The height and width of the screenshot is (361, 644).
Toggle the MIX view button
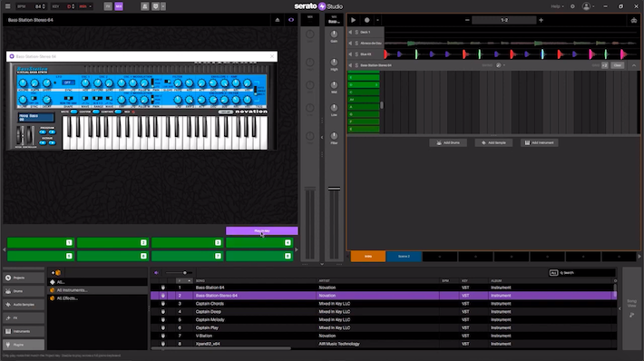pos(118,6)
